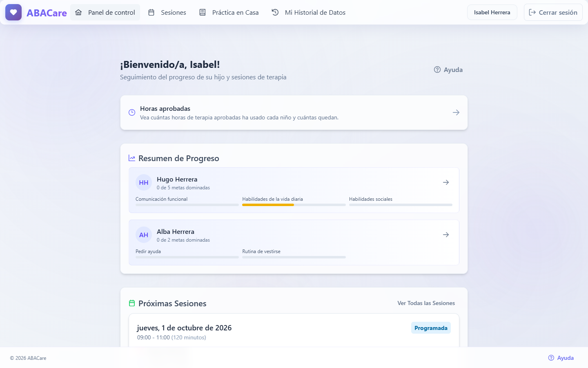Click Habilidades sociales progress bar
The height and width of the screenshot is (368, 588).
click(401, 205)
